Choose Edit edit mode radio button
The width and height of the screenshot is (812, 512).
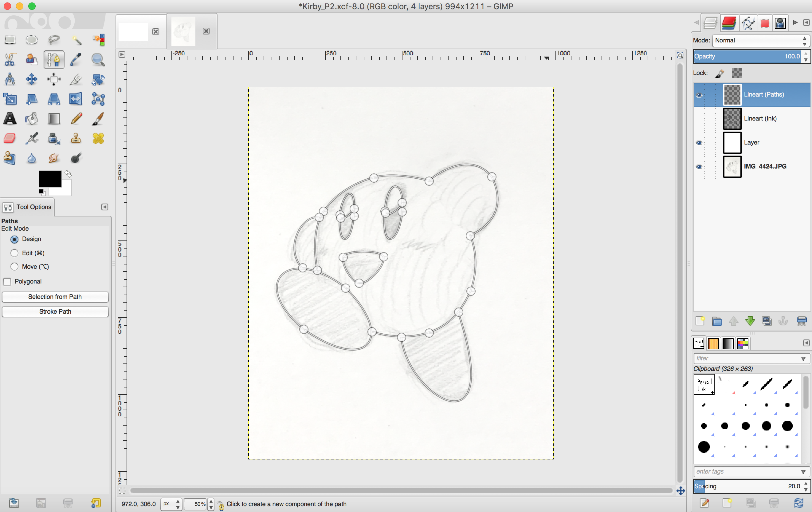14,253
